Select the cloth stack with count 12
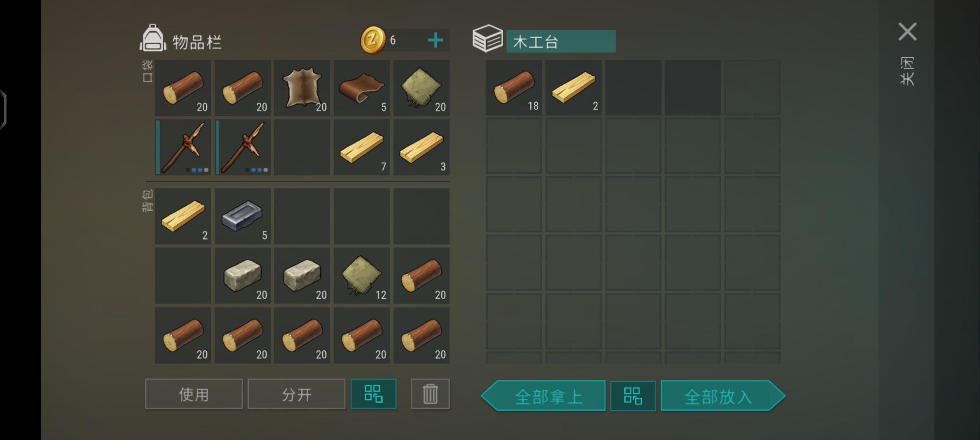The width and height of the screenshot is (980, 440). (362, 276)
